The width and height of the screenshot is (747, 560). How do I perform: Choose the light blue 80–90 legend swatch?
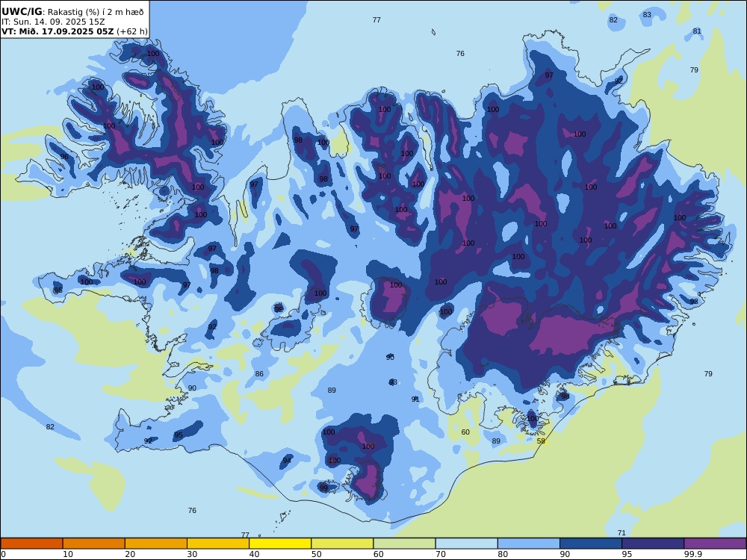[529, 544]
